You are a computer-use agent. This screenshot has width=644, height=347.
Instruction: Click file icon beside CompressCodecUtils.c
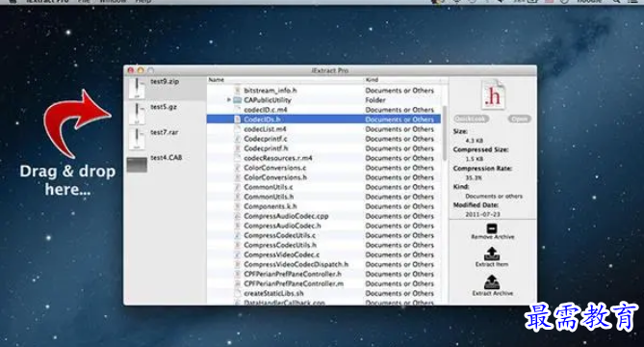click(238, 235)
